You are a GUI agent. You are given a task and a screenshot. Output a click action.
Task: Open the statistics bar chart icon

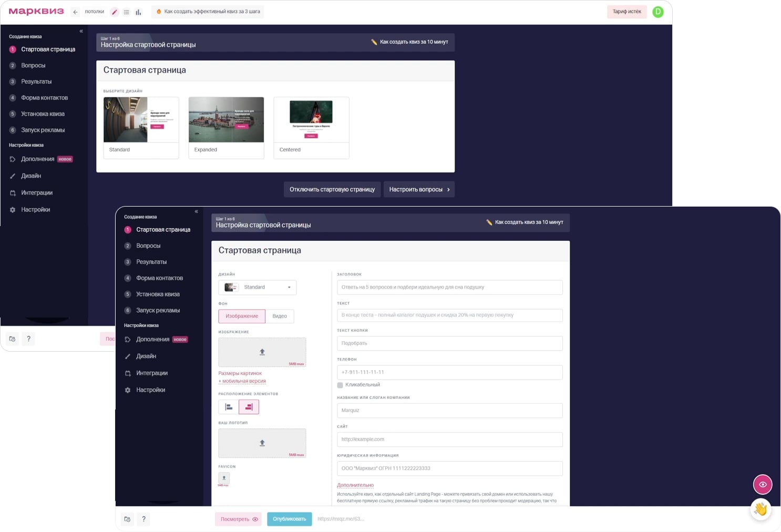pos(138,12)
